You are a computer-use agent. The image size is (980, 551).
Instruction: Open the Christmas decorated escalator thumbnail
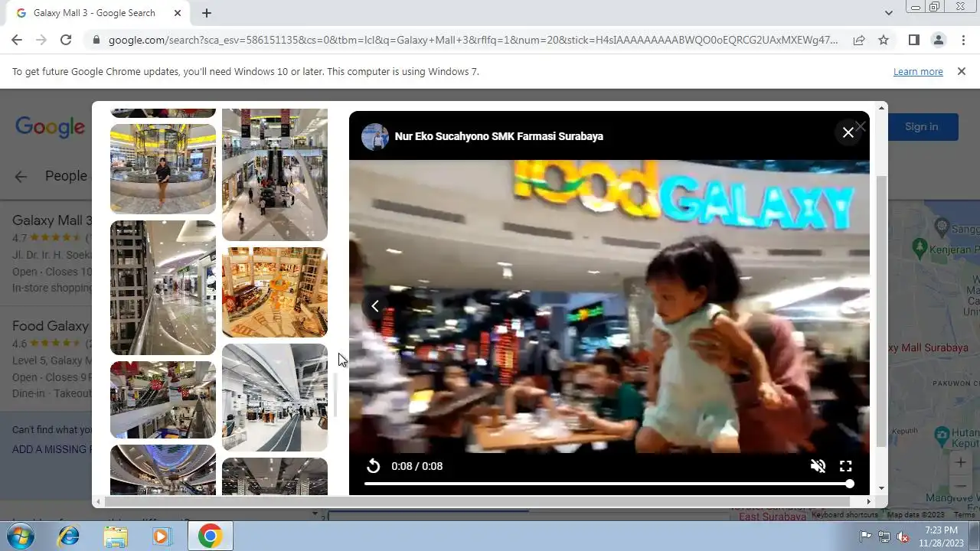[163, 399]
